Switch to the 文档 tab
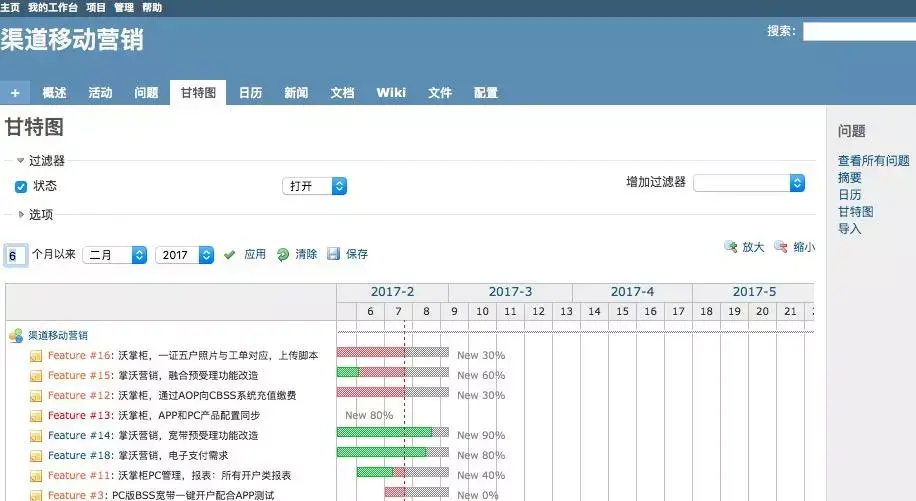 342,93
